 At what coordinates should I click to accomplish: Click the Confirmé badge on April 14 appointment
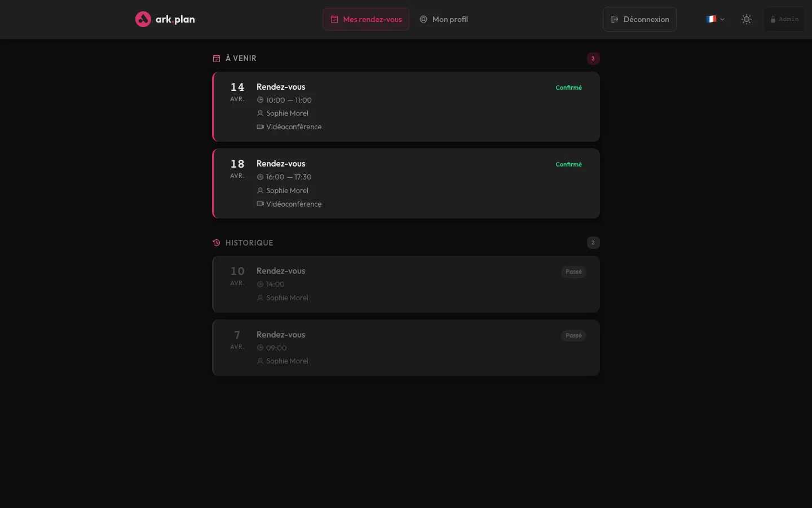(x=568, y=87)
